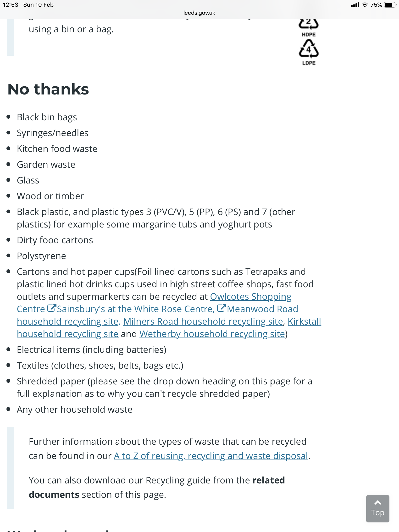Open Wetherby household recycling site link
The image size is (399, 532).
pos(212,334)
